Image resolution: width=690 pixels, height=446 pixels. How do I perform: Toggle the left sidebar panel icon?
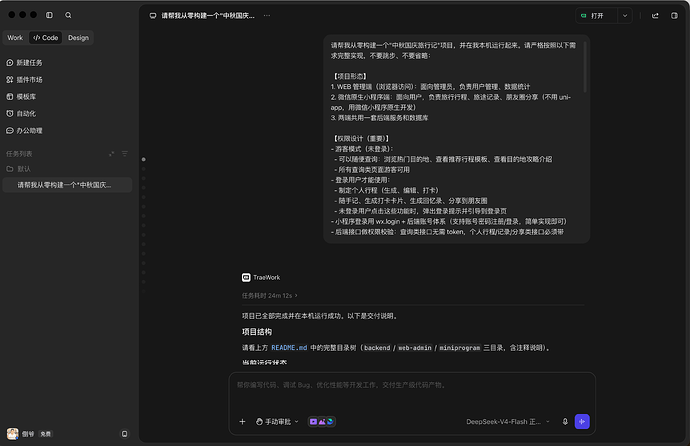49,15
